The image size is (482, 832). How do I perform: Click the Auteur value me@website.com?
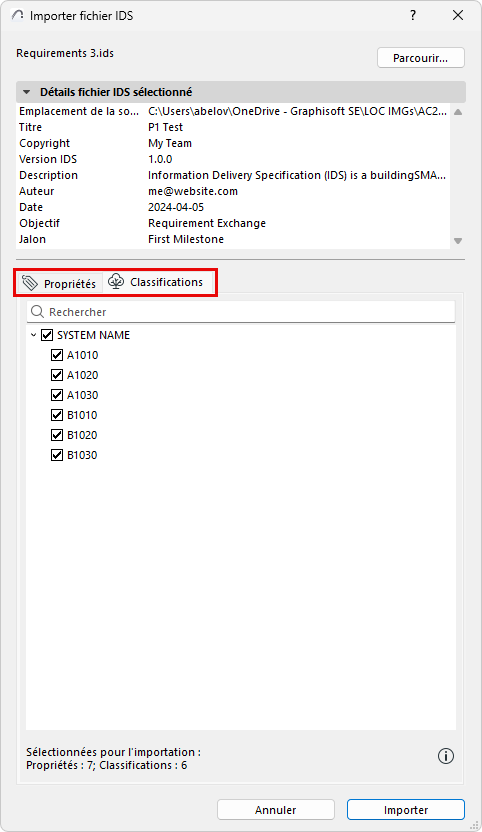pyautogui.click(x=193, y=191)
